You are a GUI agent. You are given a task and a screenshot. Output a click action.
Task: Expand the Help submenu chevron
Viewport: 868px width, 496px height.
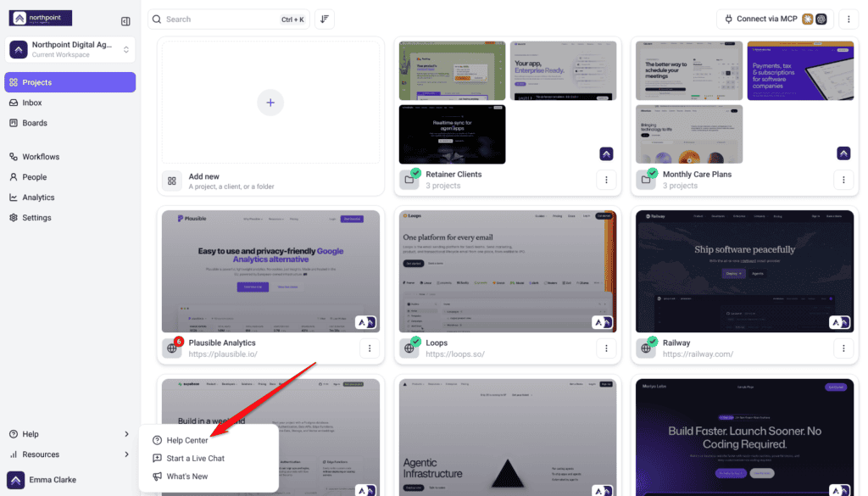pyautogui.click(x=126, y=434)
